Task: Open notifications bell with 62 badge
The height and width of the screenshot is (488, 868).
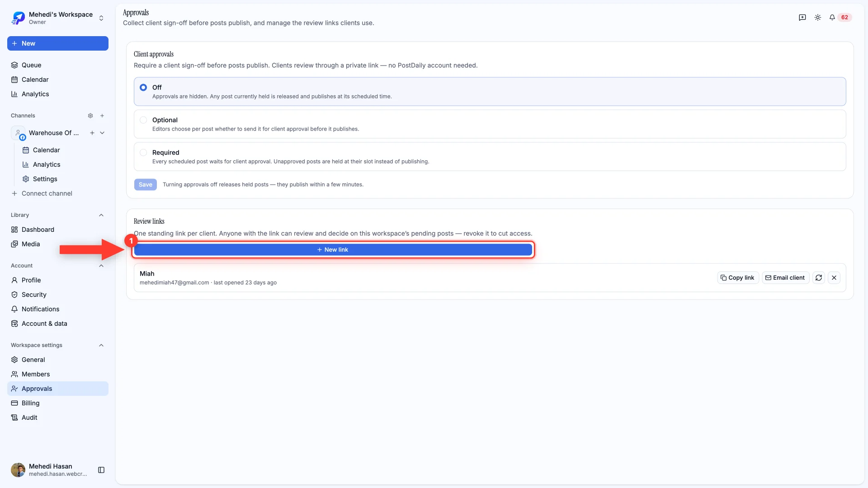Action: pyautogui.click(x=840, y=17)
